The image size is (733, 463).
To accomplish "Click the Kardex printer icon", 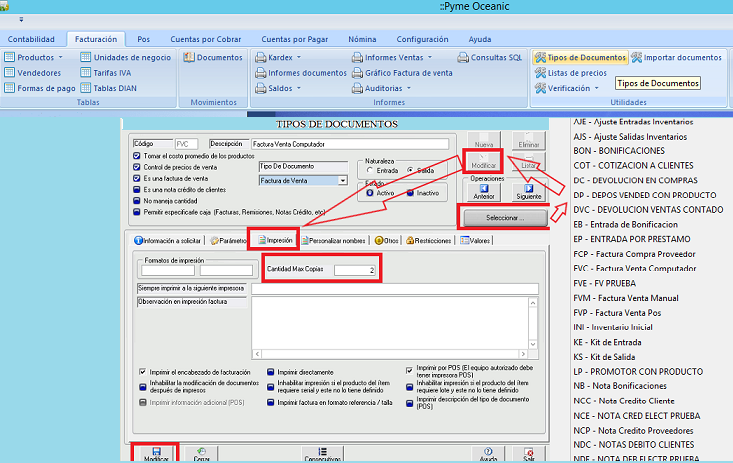I will (260, 58).
